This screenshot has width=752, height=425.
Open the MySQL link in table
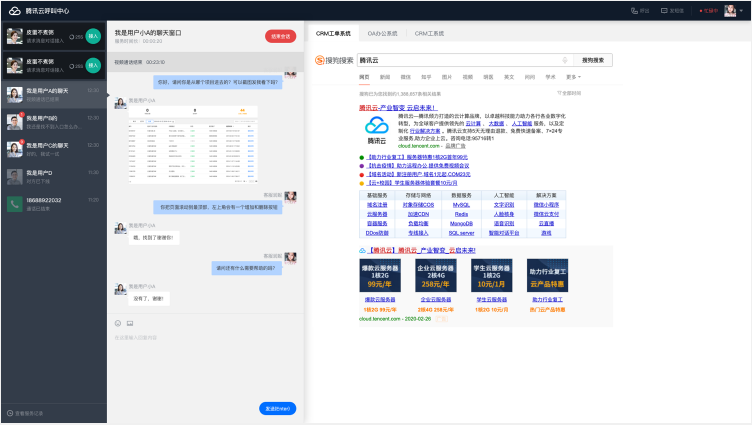461,205
